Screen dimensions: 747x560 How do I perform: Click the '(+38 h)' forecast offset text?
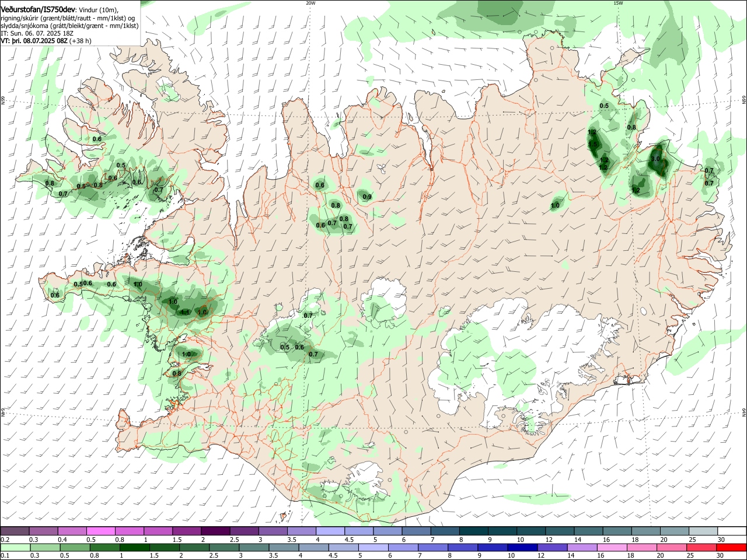80,41
